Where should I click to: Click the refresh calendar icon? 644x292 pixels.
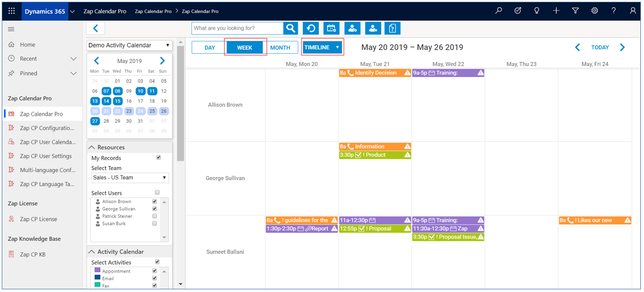(311, 28)
